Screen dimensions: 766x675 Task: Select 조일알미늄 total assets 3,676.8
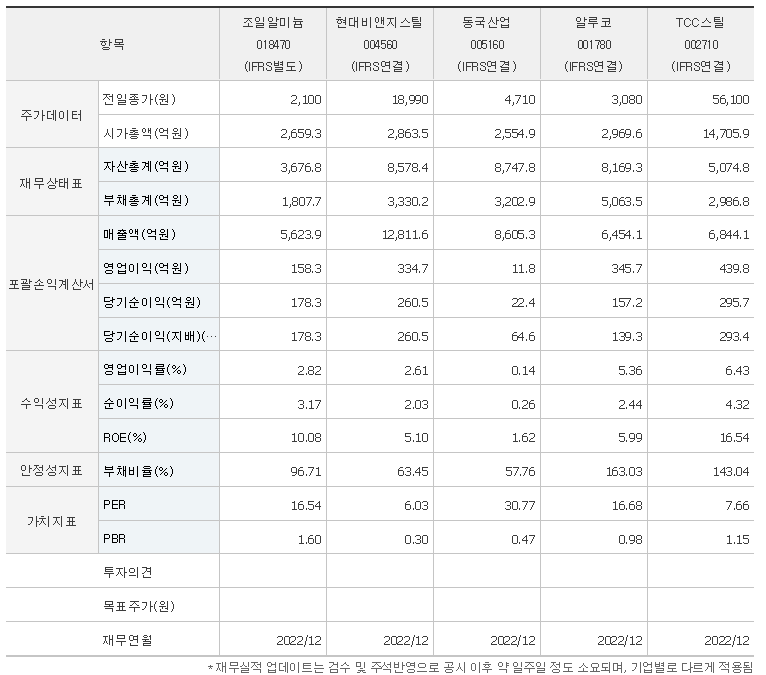[x=300, y=168]
